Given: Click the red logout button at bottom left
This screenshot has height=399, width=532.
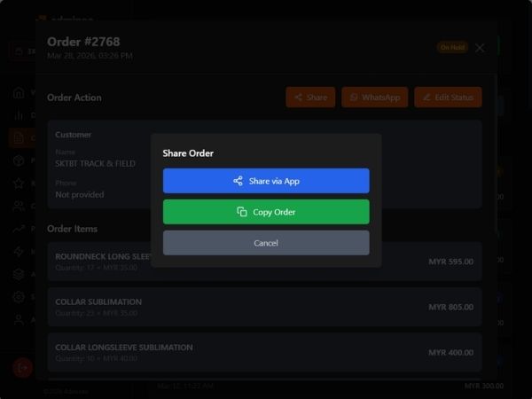Looking at the screenshot, I should 23,367.
